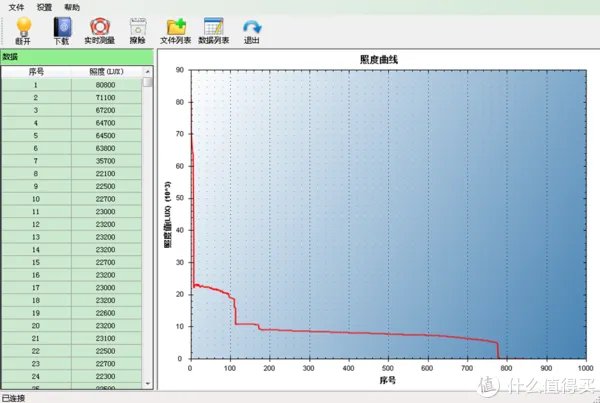Select the row with sequence number 20
This screenshot has width=600, height=403.
[x=36, y=325]
